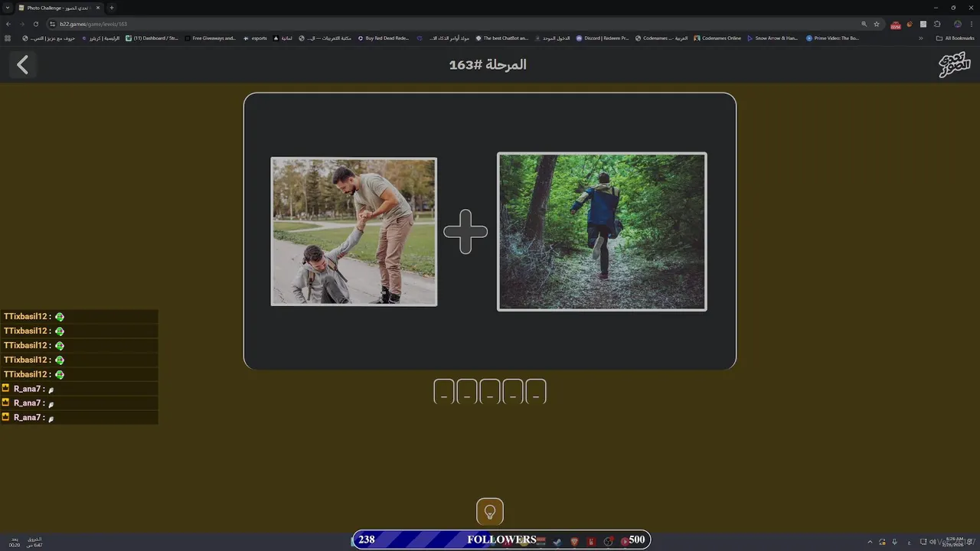Switch to the Photo Challenge browser tab
980x551 pixels.
[x=60, y=8]
